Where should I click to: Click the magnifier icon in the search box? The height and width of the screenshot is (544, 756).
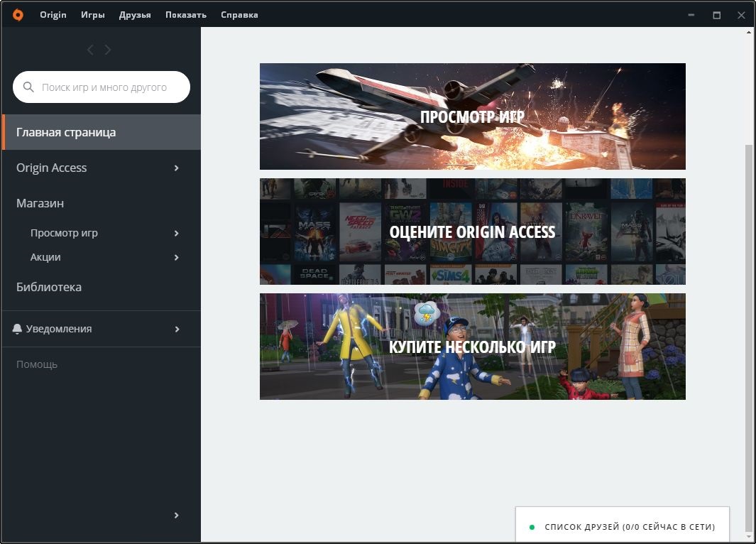28,87
